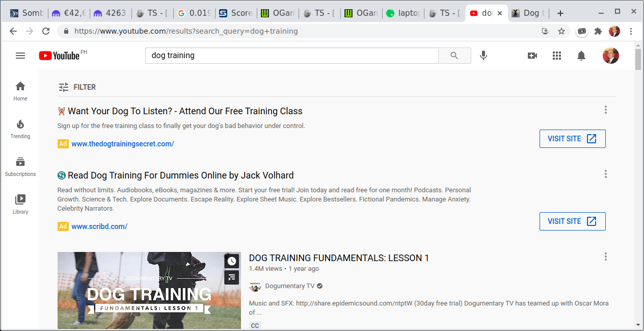Click the browser back arrow
The image size is (644, 331).
click(x=13, y=31)
